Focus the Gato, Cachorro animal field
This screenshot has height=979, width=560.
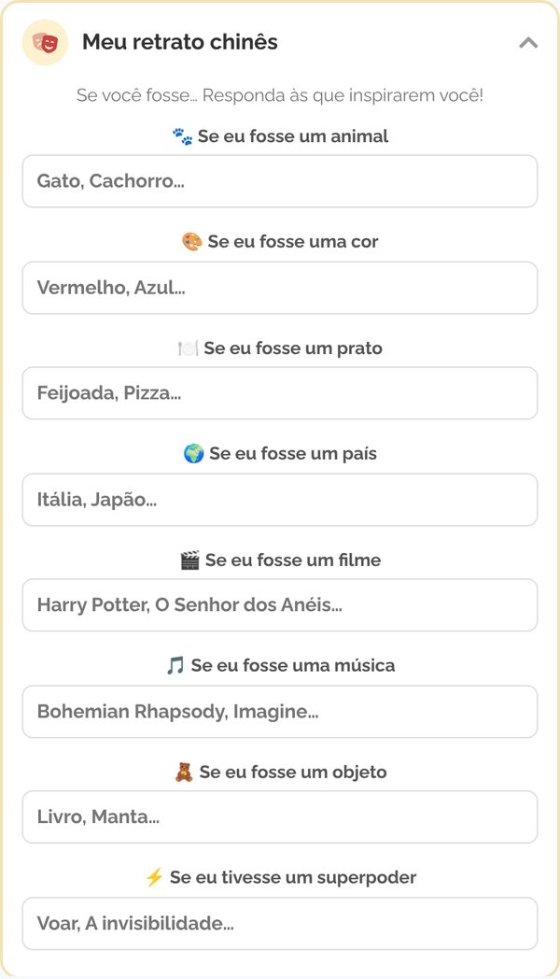[280, 181]
